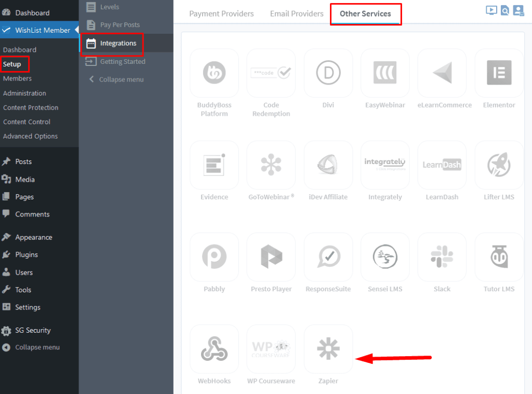Select the Evidence integration
This screenshot has width=532, height=394.
coord(214,165)
